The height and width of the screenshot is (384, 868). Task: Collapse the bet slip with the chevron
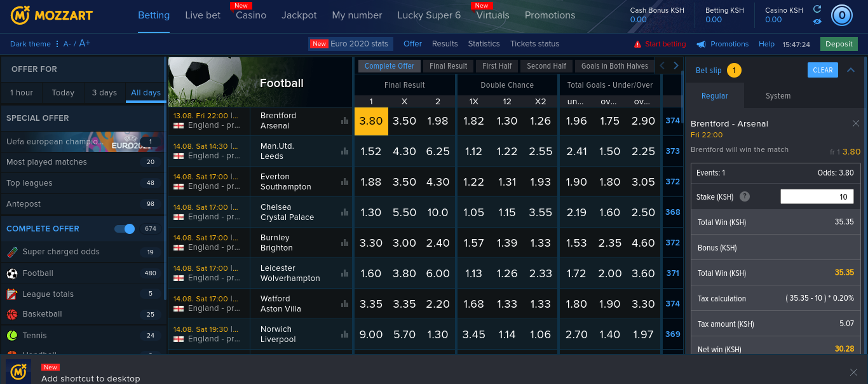[851, 70]
